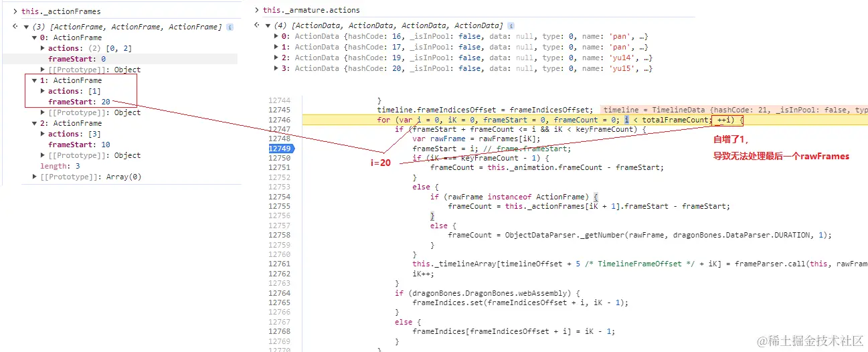Click line number 12747 in the gutter

click(279, 129)
